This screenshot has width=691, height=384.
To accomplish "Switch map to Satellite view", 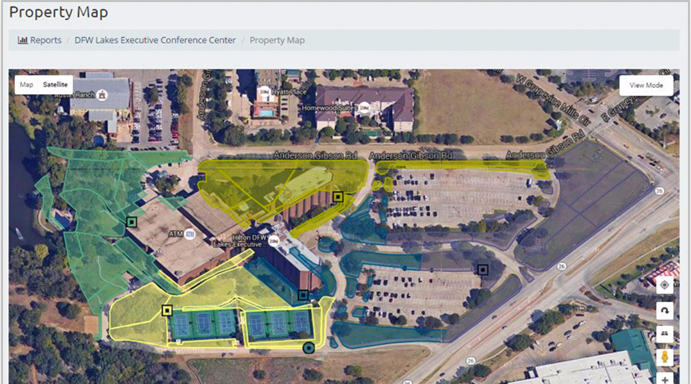I will click(55, 85).
